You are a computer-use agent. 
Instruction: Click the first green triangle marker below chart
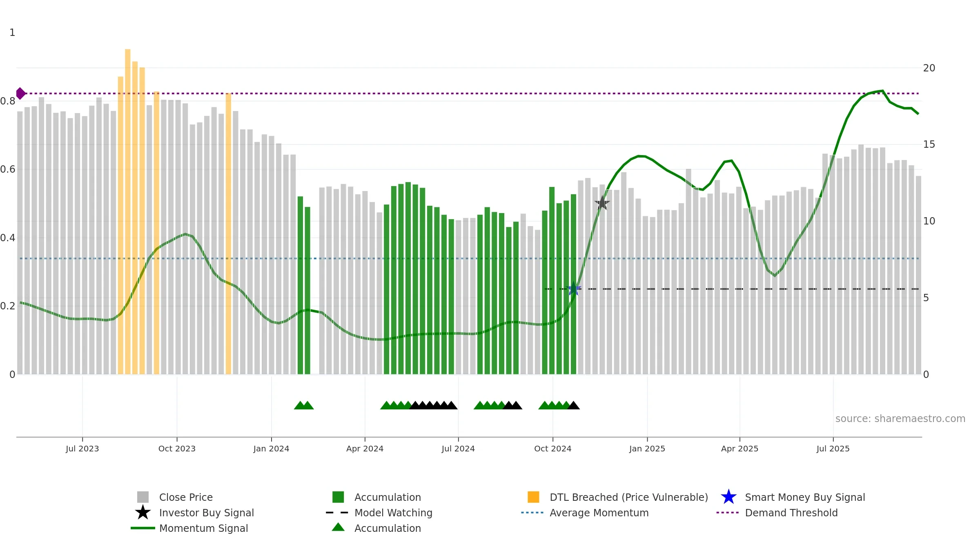300,405
